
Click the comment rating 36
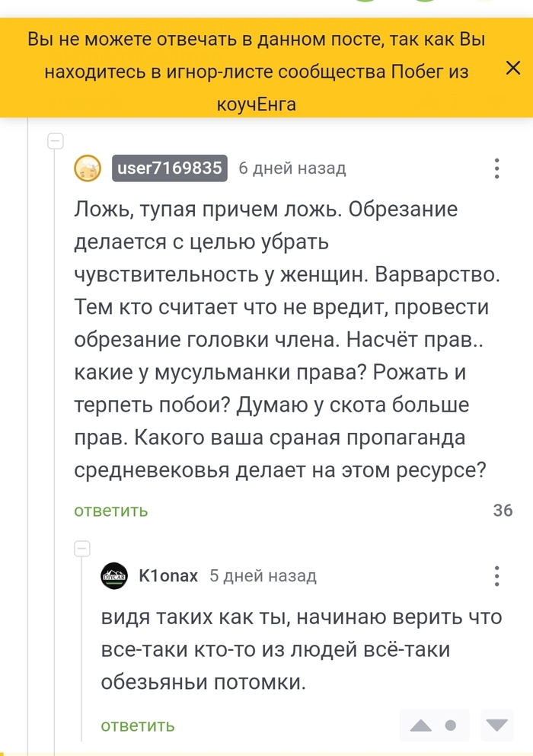pyautogui.click(x=503, y=511)
